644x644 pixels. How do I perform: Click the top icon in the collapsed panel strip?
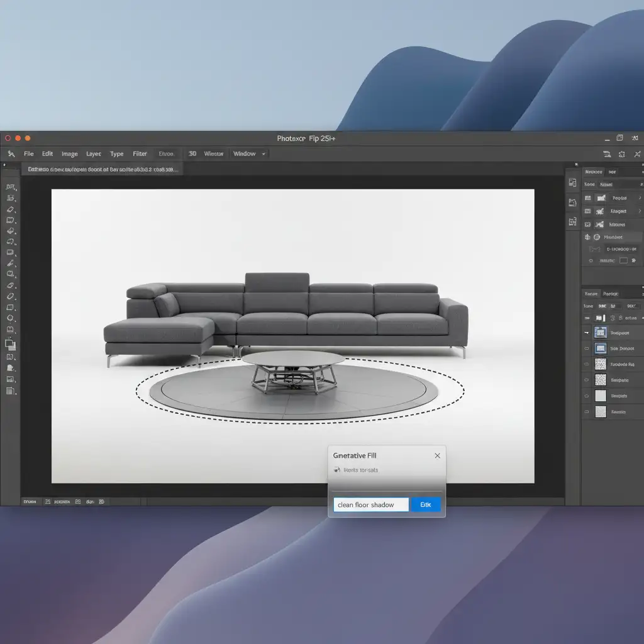tap(572, 183)
